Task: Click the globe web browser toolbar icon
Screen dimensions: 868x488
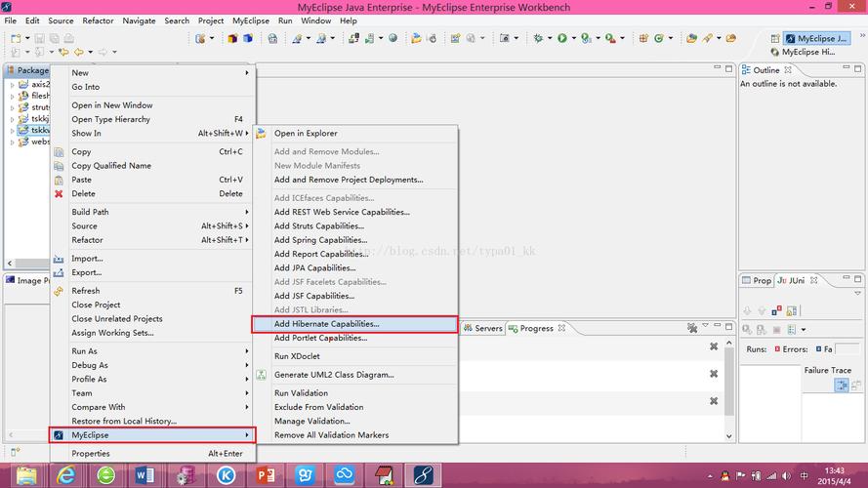Action: [x=393, y=38]
